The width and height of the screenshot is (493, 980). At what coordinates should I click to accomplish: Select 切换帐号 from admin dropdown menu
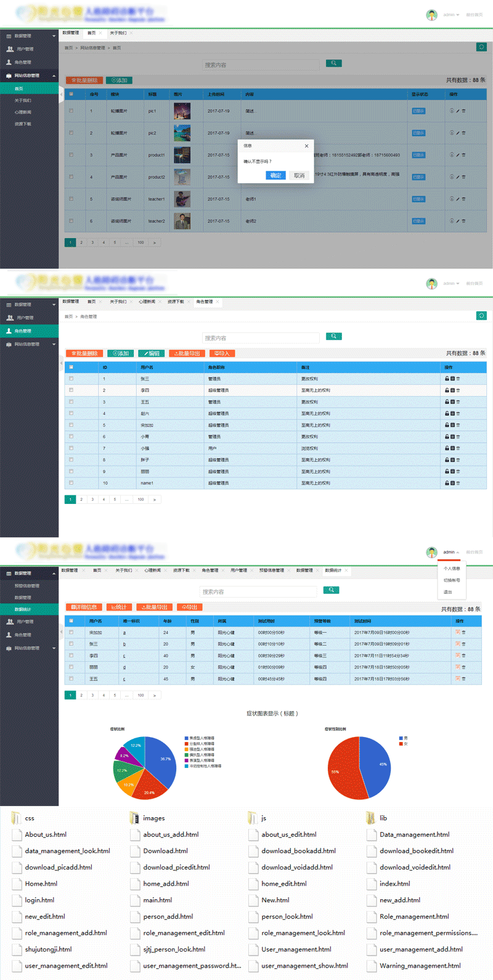[452, 580]
